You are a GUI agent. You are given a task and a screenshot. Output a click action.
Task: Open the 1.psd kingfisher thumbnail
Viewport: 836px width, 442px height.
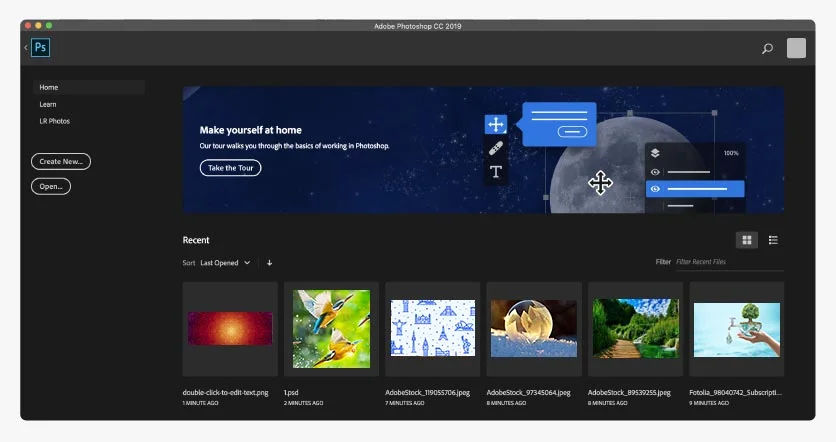[331, 329]
